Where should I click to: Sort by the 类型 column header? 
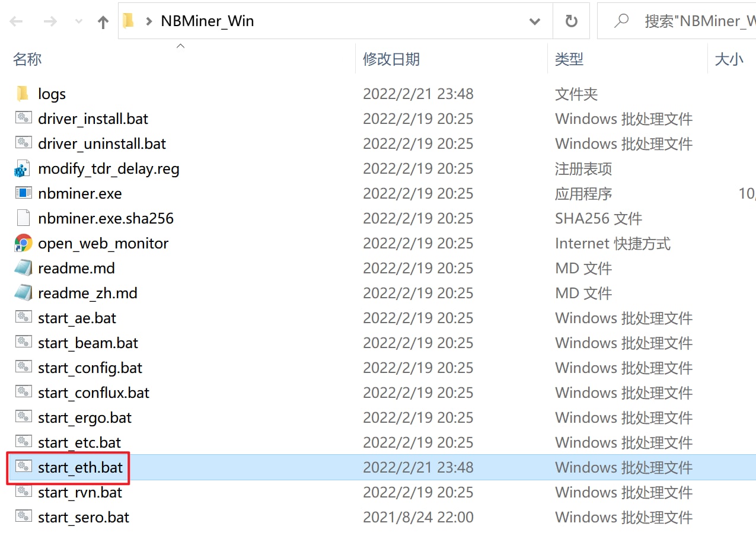click(569, 59)
